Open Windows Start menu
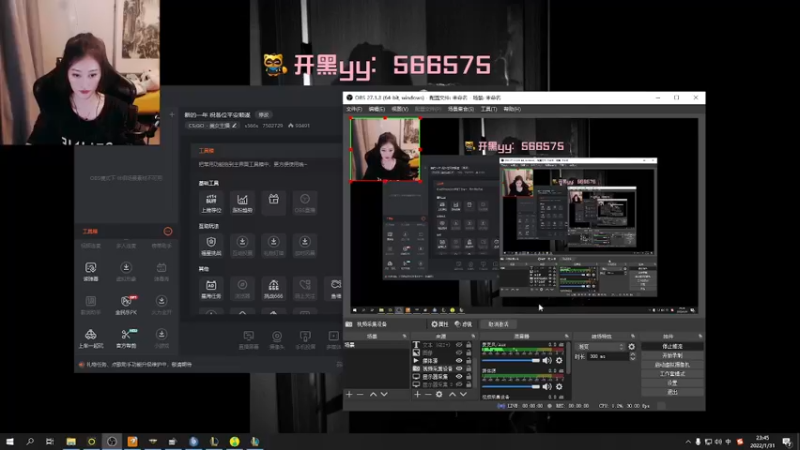Viewport: 800px width, 450px height. pos(10,441)
